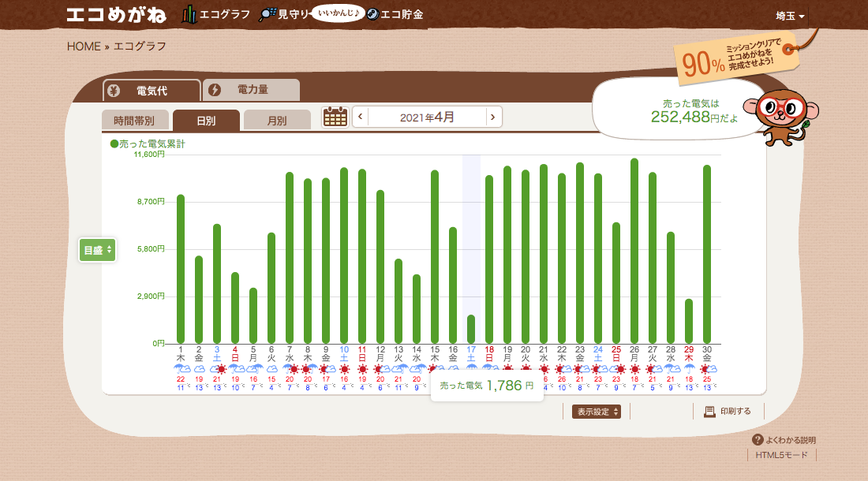This screenshot has width=868, height=481.
Task: Go to next month arrow
Action: (493, 117)
